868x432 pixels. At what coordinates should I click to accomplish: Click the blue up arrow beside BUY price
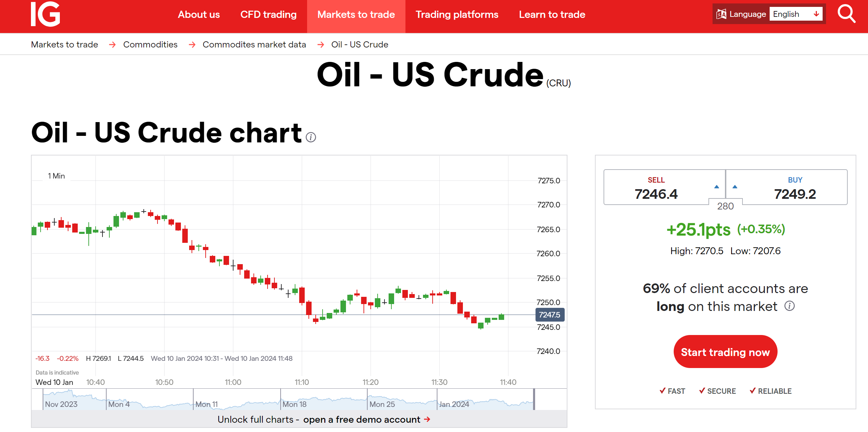click(x=735, y=187)
